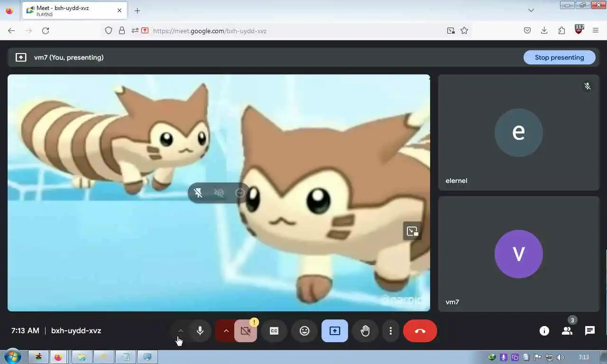Open the chat with everyone

tap(590, 331)
